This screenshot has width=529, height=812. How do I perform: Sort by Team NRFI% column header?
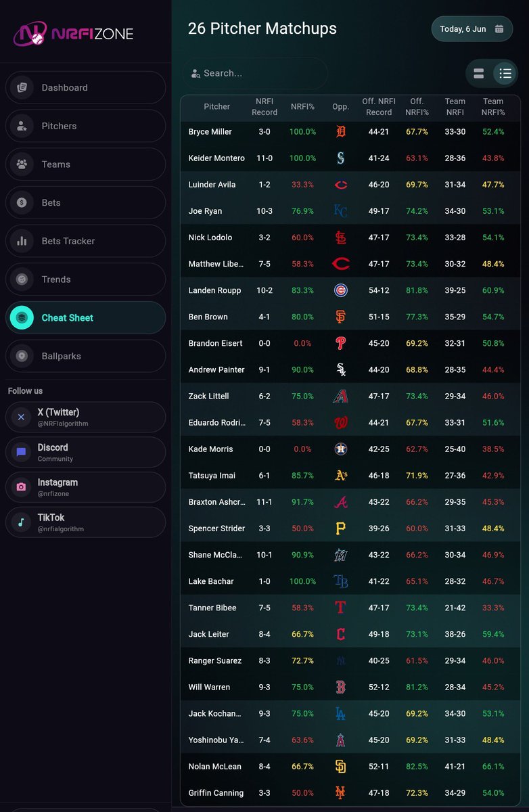[x=493, y=107]
